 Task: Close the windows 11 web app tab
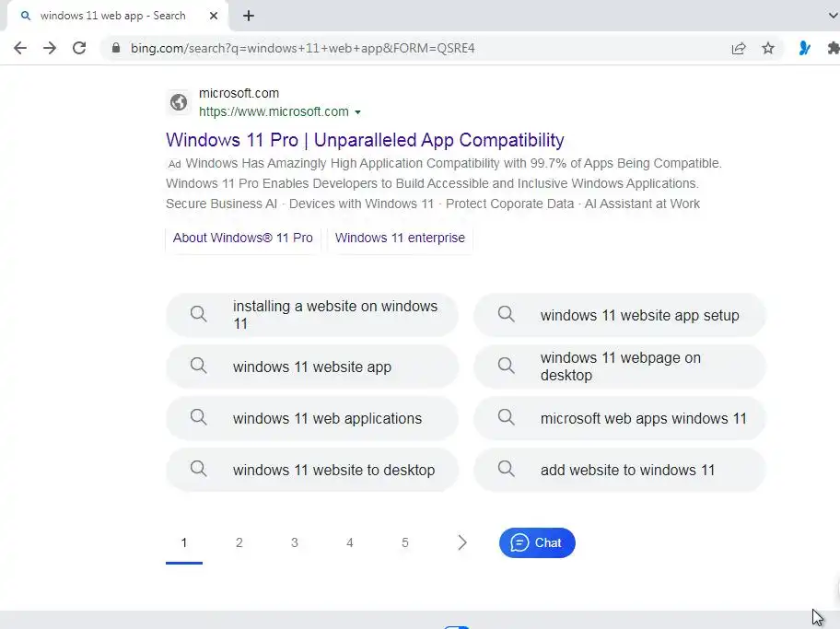coord(213,16)
